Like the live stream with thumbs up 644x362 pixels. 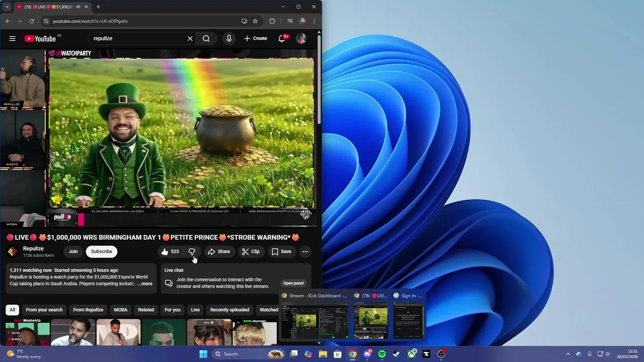pos(170,251)
